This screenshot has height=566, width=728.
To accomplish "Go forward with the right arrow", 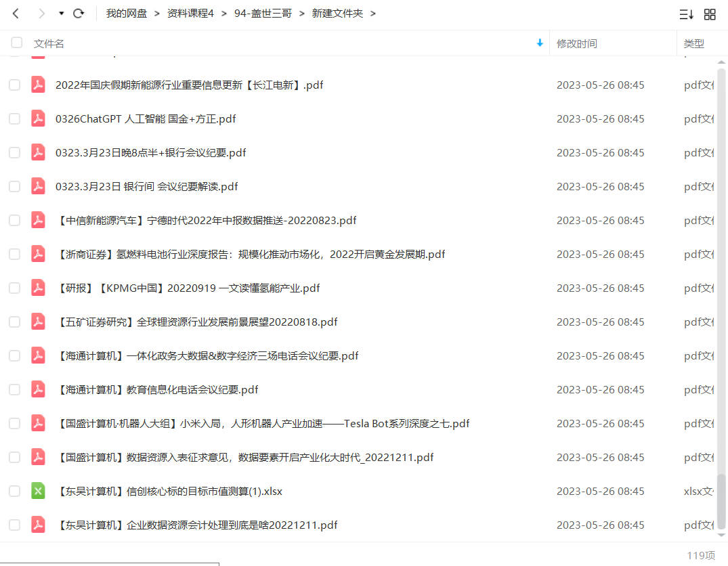I will 42,14.
